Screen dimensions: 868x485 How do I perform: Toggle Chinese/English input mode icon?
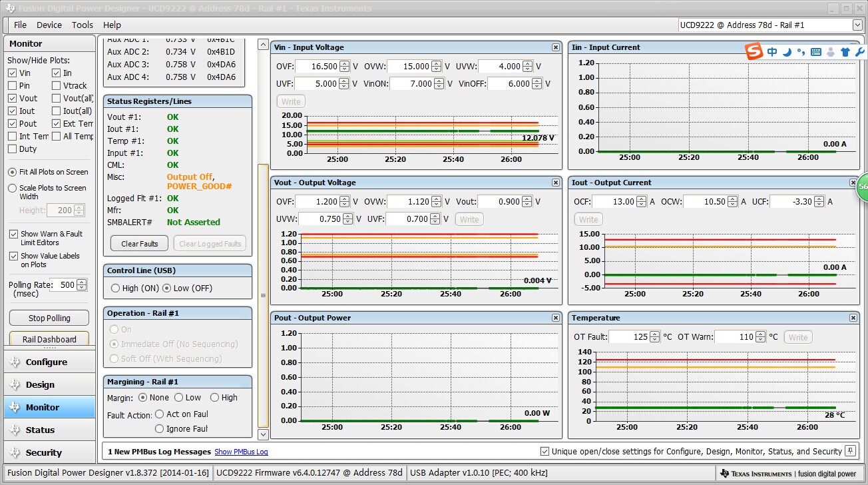[x=772, y=52]
